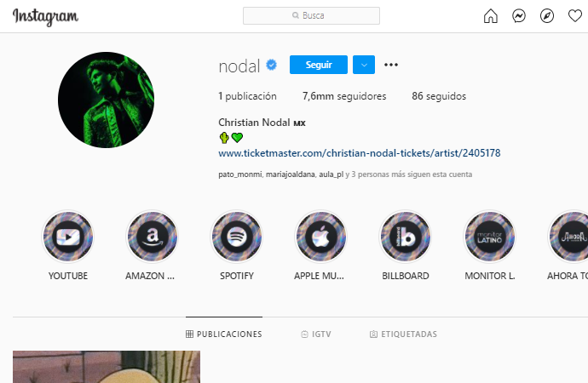Open the Ticketmaster Christian Nodal tickets link

(x=360, y=153)
